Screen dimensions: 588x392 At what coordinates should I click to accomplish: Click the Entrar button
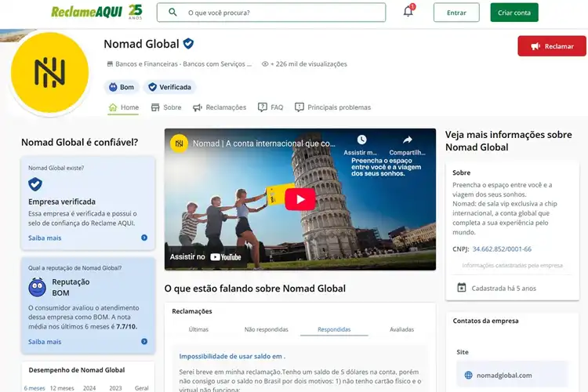456,13
